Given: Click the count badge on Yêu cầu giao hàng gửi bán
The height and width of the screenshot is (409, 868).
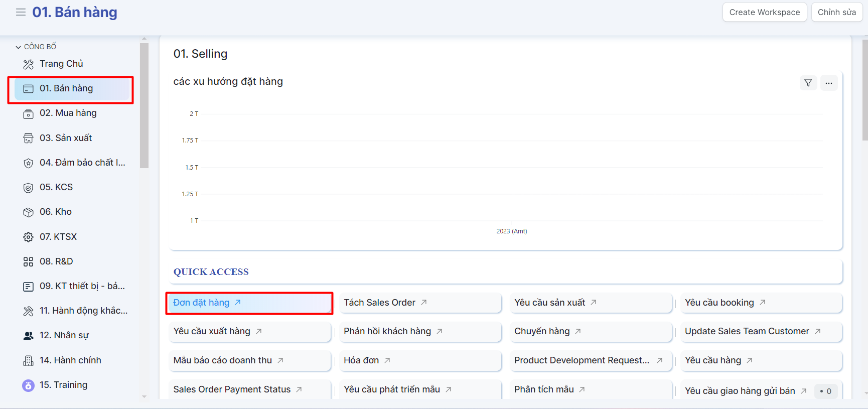Looking at the screenshot, I should coord(825,391).
